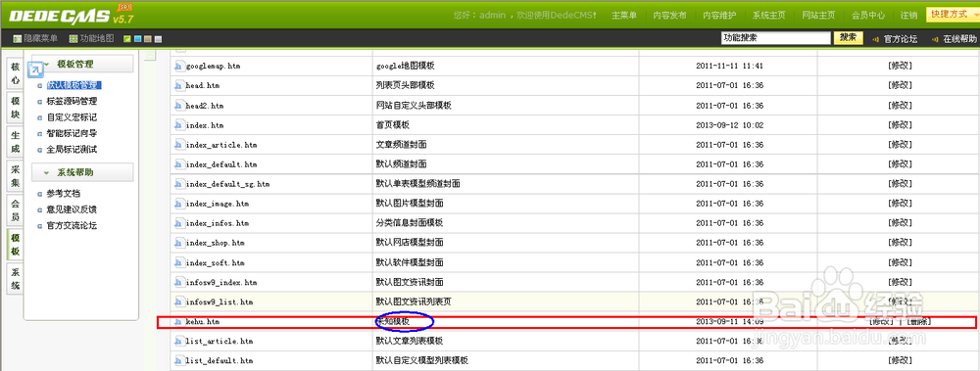The height and width of the screenshot is (371, 980).
Task: Click the 功能地图 label text
Action: click(x=97, y=39)
